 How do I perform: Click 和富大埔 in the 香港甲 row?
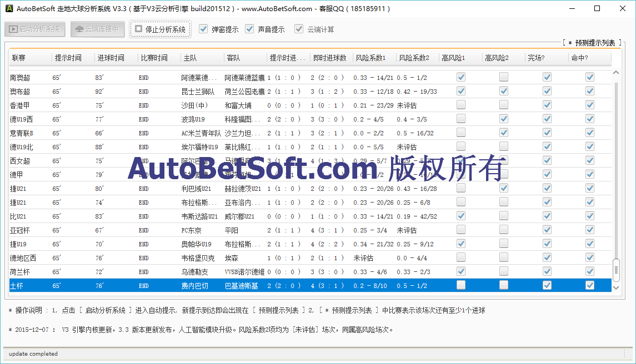click(x=238, y=105)
